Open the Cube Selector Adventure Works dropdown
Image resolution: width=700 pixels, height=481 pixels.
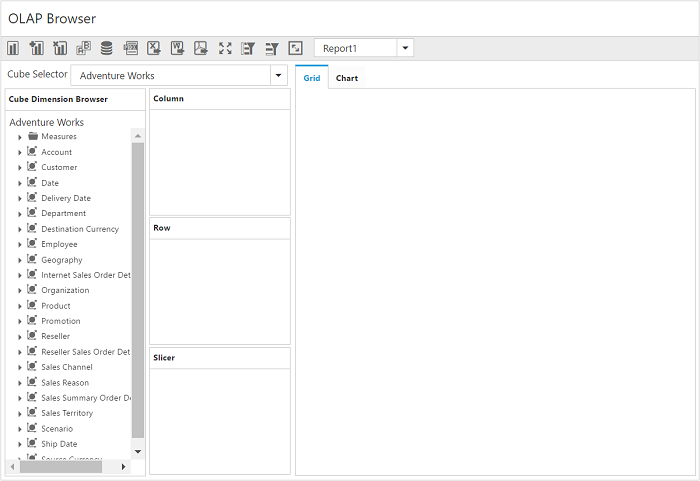pos(278,75)
